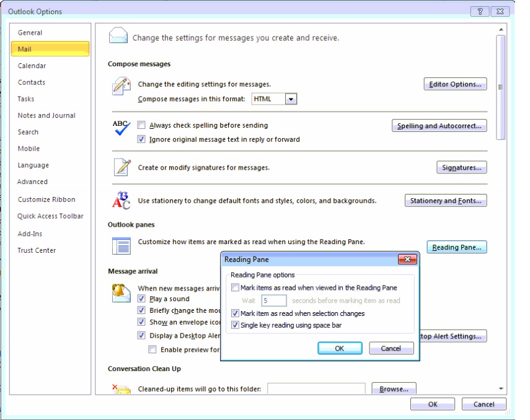This screenshot has height=420, width=530.
Task: Click the pencil icon beside Compose messages section
Action: coord(120,85)
